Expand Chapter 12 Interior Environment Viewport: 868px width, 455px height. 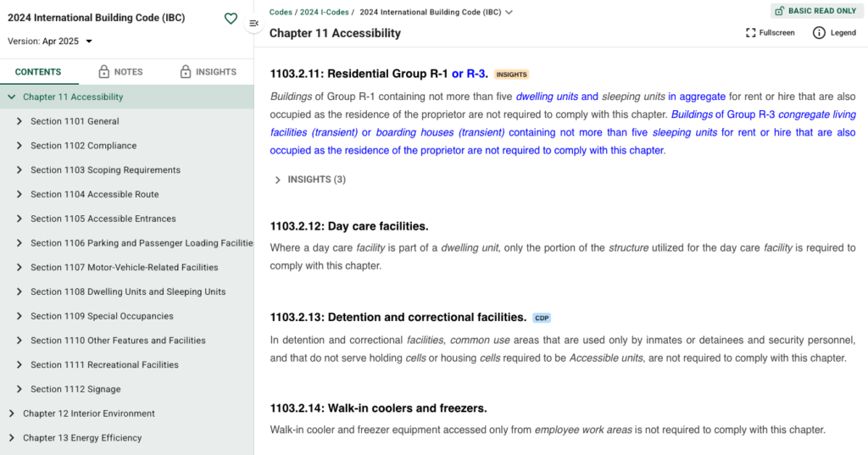click(x=12, y=414)
